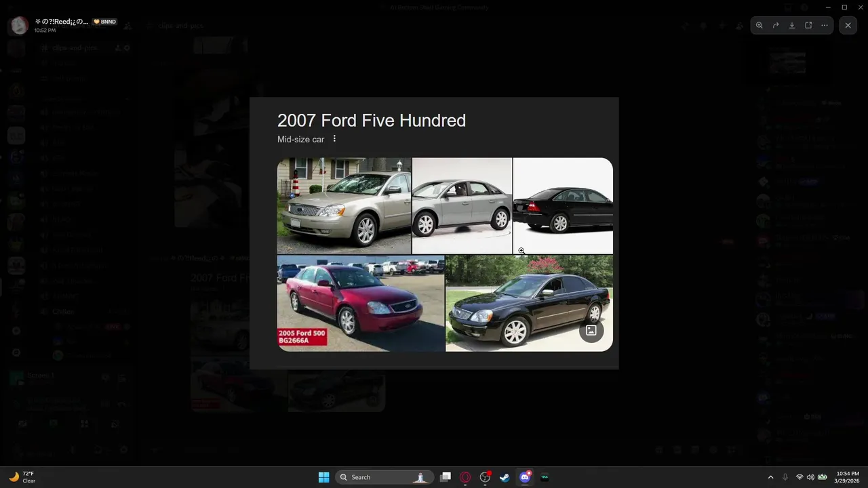Expand the system tray hidden icons chevron

click(x=770, y=477)
